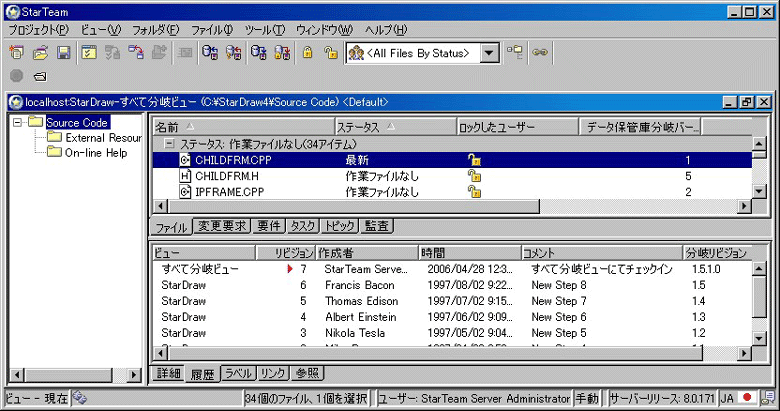The height and width of the screenshot is (411, 780).
Task: Click the chain Link toolbar icon
Action: point(540,52)
